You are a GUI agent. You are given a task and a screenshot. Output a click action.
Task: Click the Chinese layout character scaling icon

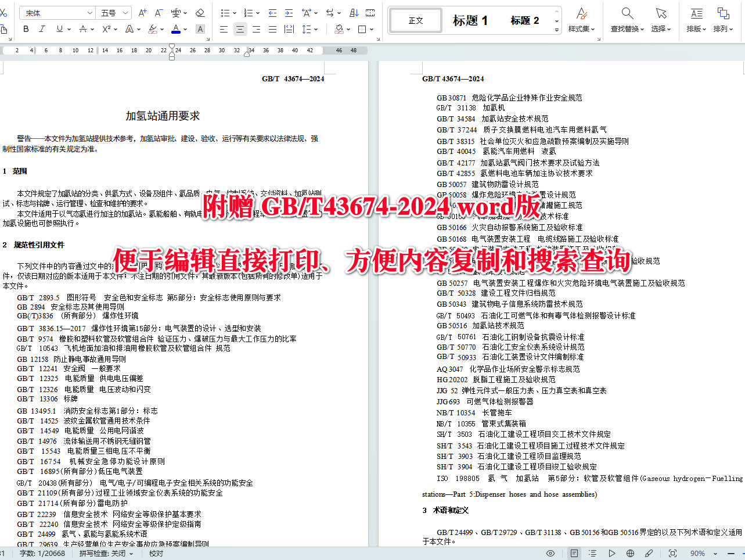(x=307, y=13)
